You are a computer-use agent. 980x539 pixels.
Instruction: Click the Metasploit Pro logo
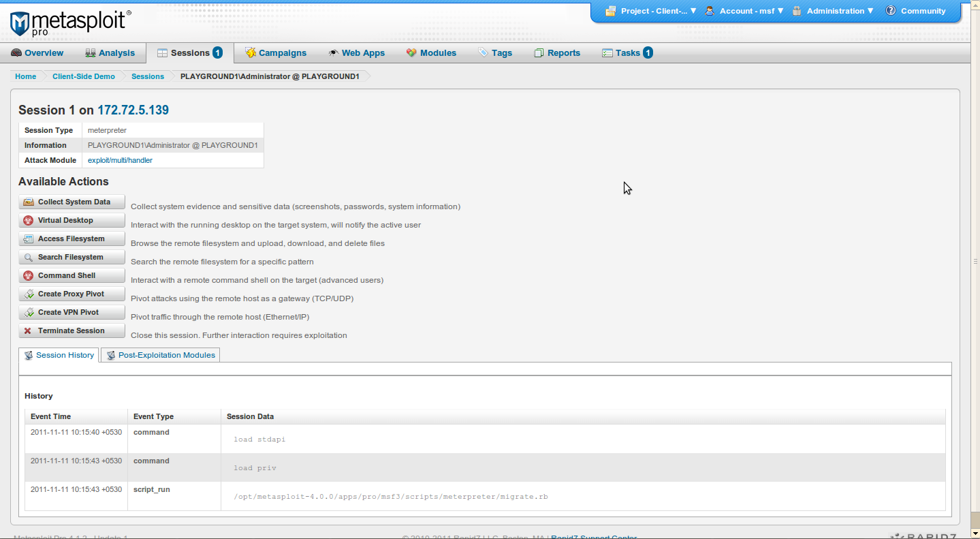point(70,22)
